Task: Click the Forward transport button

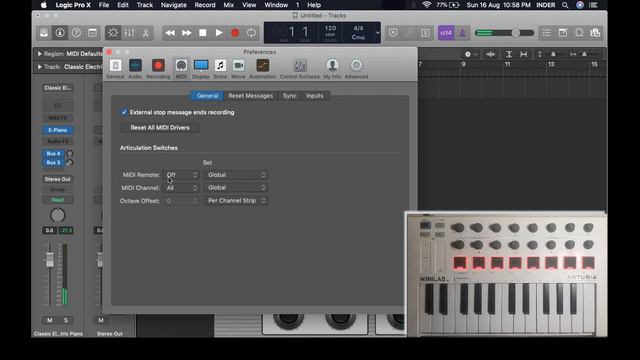Action: coord(186,33)
